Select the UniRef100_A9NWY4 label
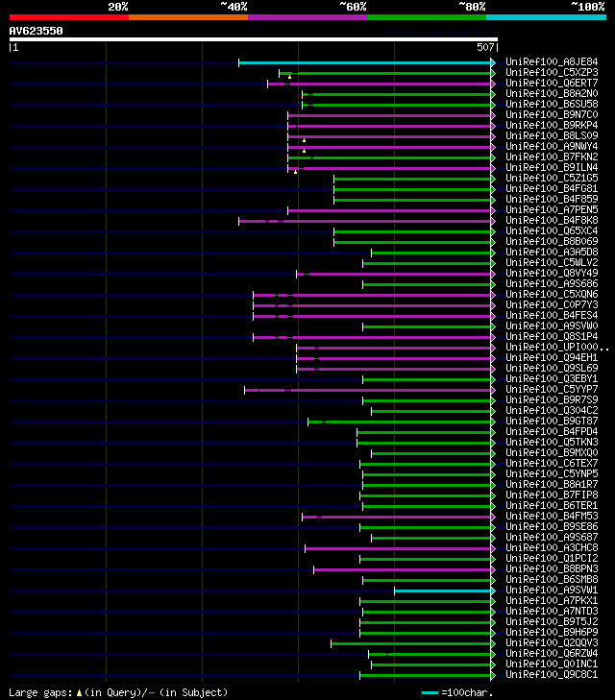 coord(552,146)
